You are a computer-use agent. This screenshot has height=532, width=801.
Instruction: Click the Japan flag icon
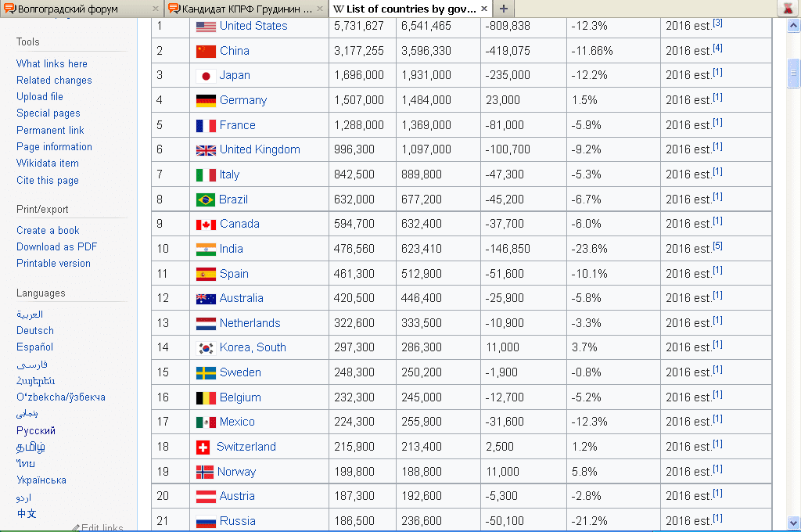206,76
